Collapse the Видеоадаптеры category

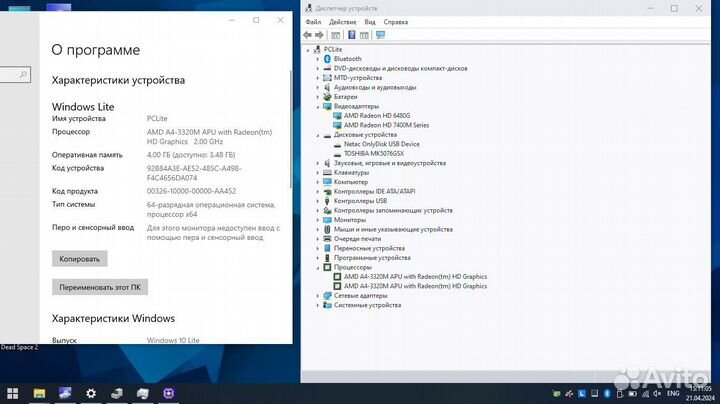pyautogui.click(x=317, y=107)
